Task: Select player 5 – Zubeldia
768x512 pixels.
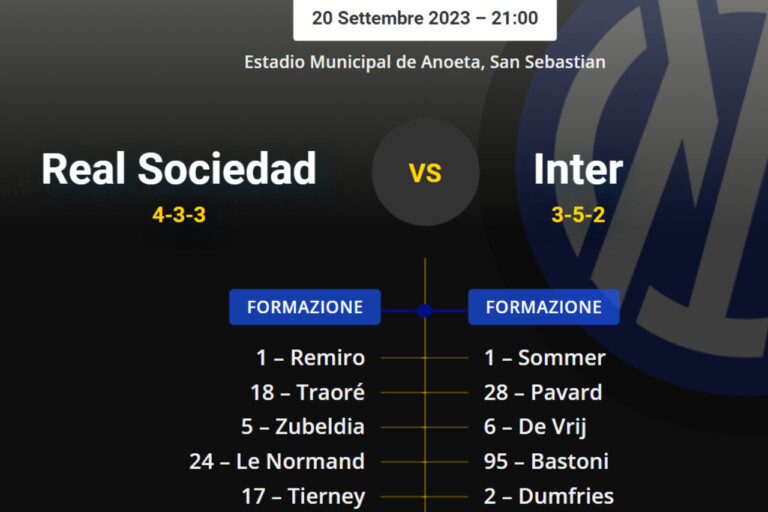Action: (x=303, y=427)
